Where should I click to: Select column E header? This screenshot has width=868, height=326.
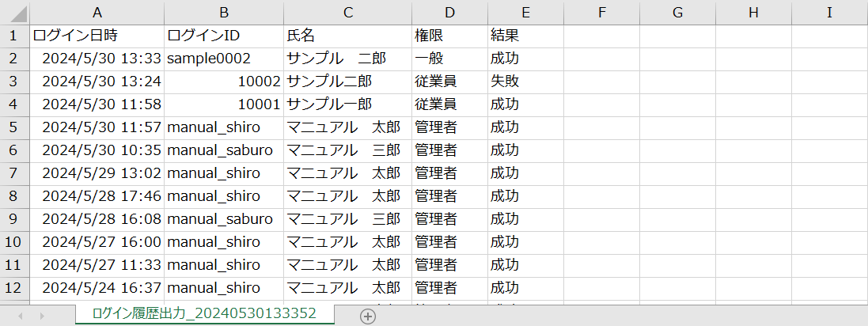click(525, 13)
